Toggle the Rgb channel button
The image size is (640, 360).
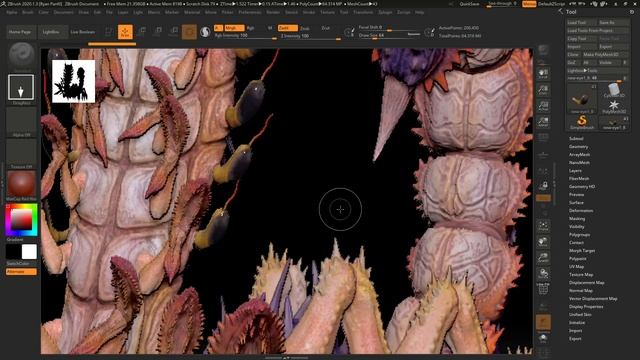(251, 28)
